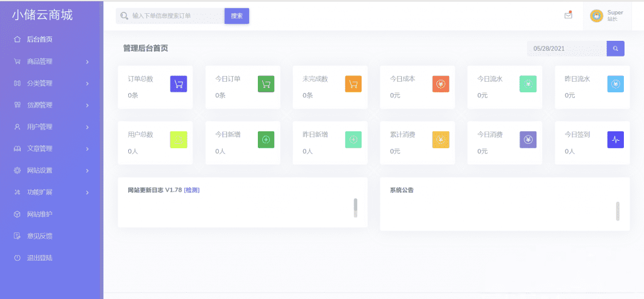Click the date search magnifier button
This screenshot has height=299, width=644.
coord(616,48)
